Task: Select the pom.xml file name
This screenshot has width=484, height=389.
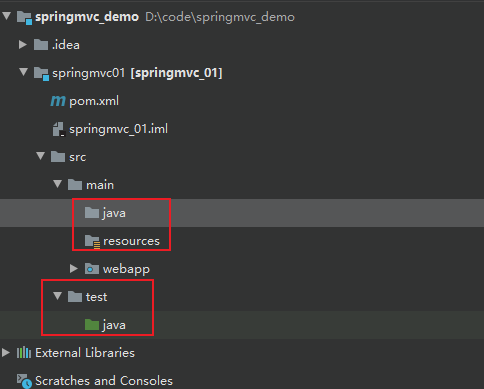Action: 94,101
